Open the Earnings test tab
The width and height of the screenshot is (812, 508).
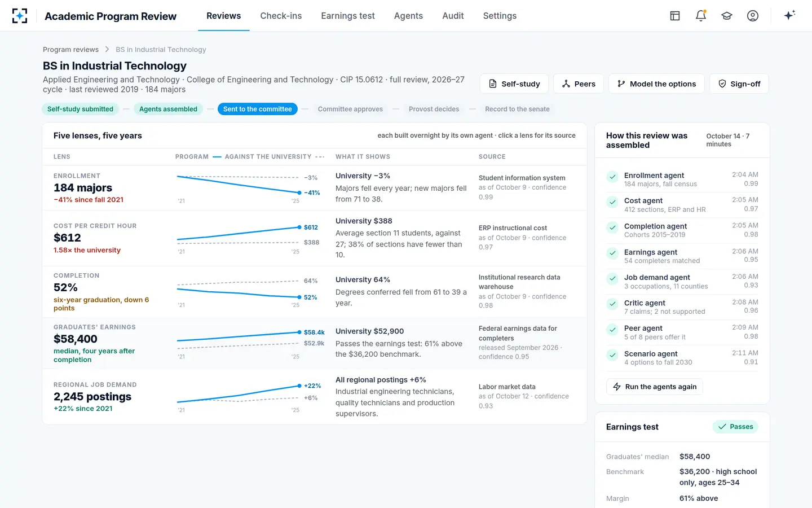348,16
